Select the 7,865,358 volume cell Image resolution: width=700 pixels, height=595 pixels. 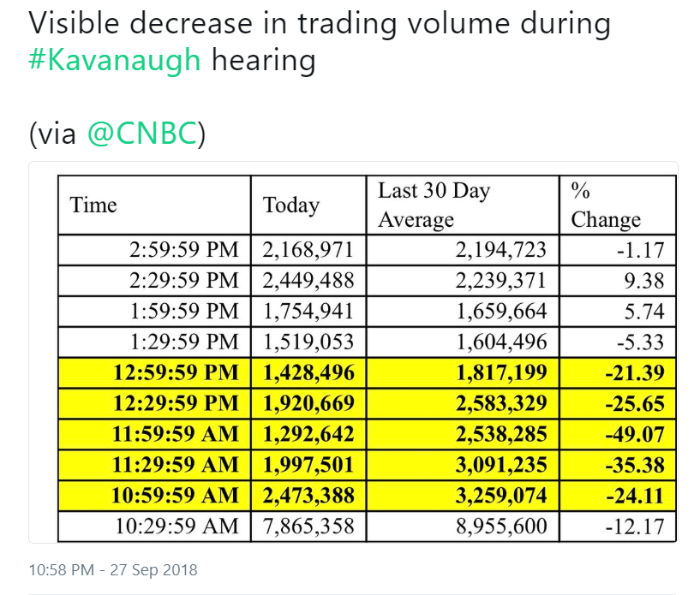[308, 527]
